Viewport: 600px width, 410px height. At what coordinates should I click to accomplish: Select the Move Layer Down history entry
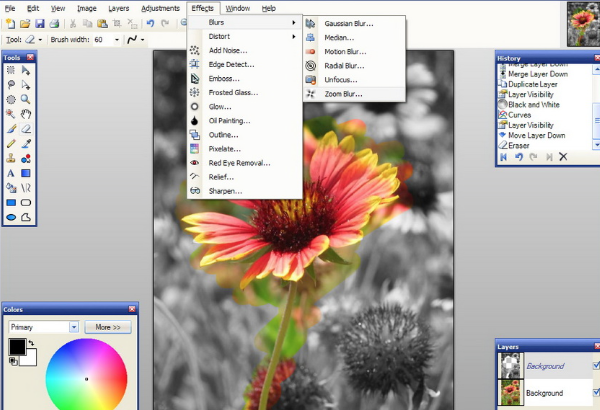(x=536, y=135)
